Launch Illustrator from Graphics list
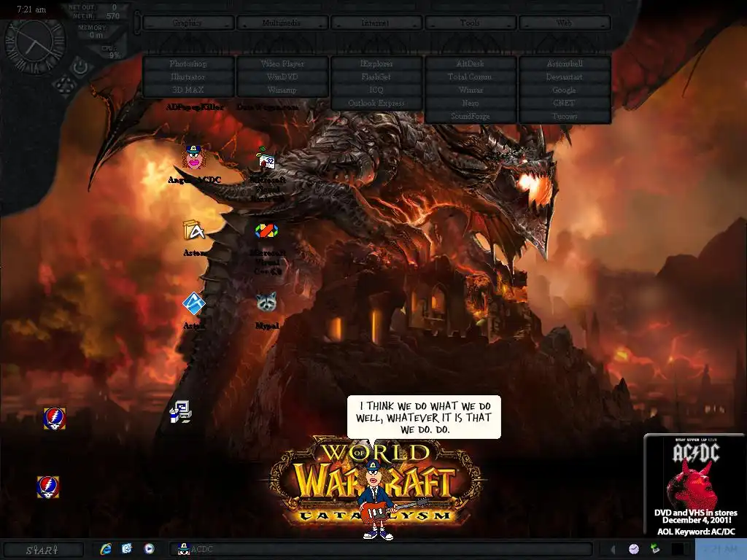Screen dimensions: 747x560 [188, 77]
